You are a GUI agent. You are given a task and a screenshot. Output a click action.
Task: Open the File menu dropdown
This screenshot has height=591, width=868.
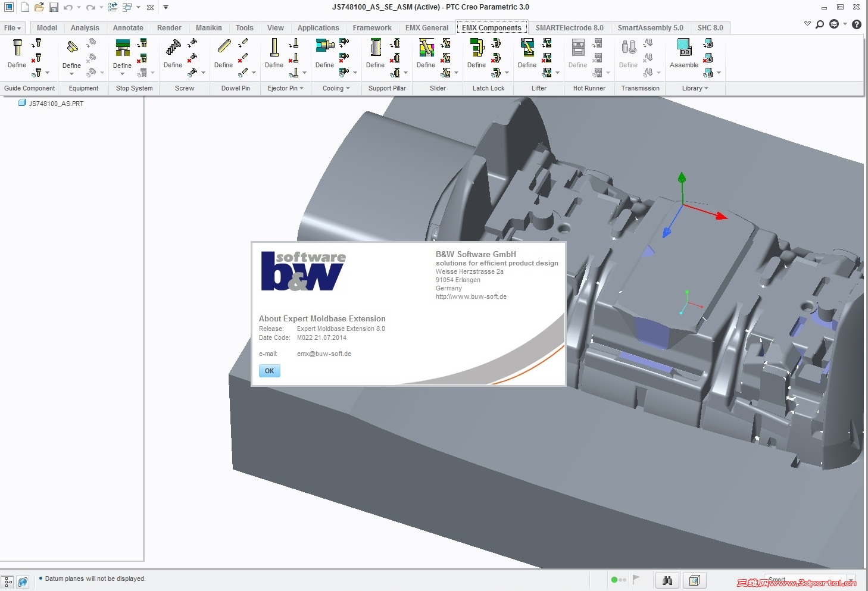point(13,28)
